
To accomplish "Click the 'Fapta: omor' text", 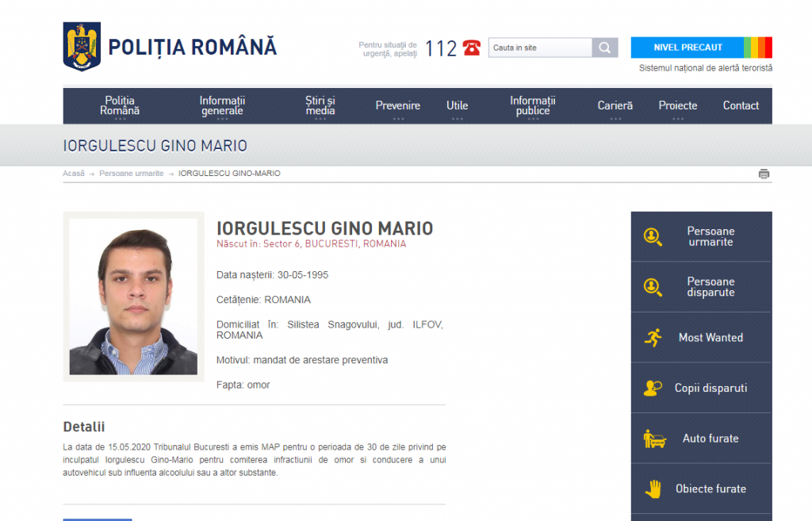I will 243,385.
